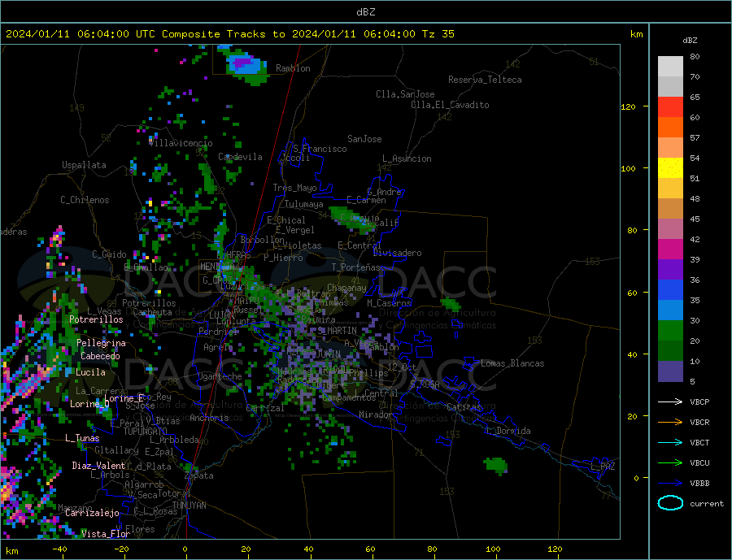The height and width of the screenshot is (560, 732).
Task: Select the 5 dBZ slate purple swatch
Action: [x=670, y=371]
